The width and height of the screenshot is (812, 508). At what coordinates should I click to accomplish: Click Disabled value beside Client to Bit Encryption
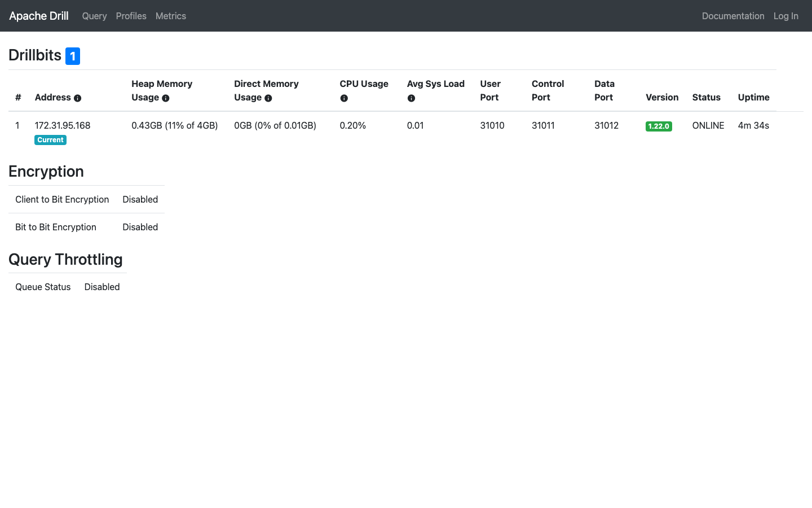point(140,199)
